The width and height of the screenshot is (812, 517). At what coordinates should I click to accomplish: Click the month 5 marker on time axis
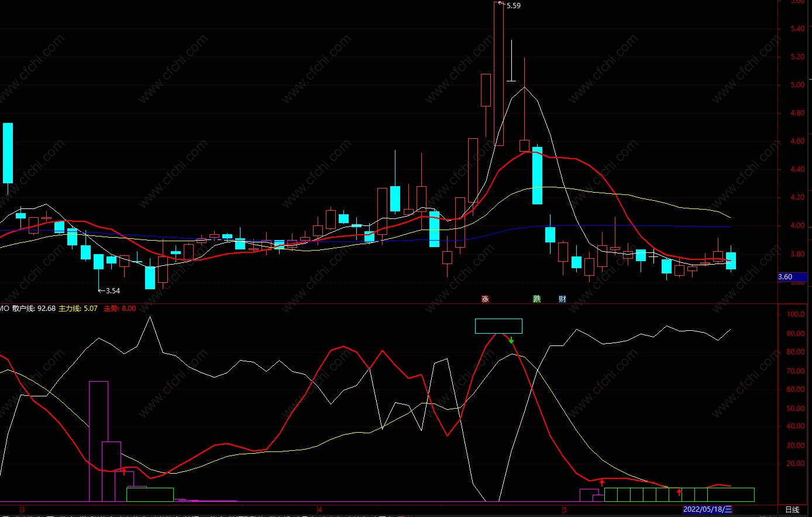pyautogui.click(x=565, y=509)
